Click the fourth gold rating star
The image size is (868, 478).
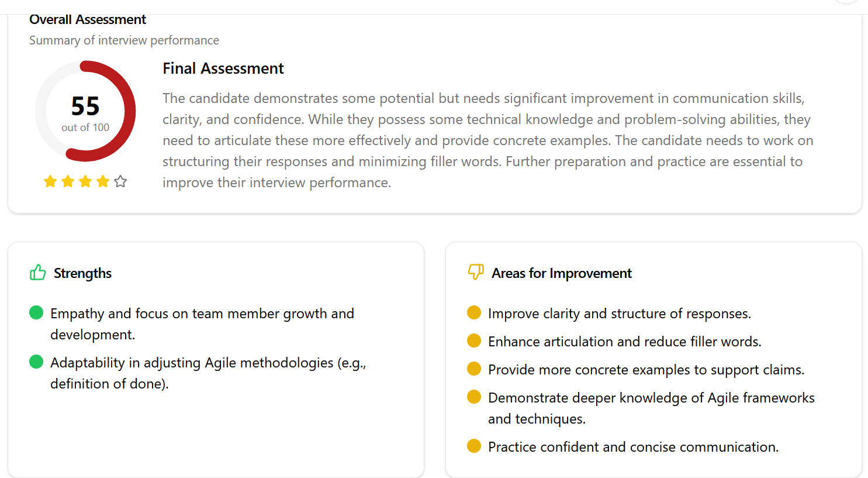(103, 181)
